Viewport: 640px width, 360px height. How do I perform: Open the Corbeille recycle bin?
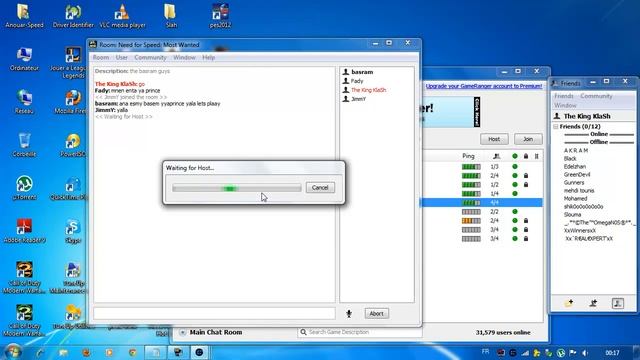tap(24, 145)
